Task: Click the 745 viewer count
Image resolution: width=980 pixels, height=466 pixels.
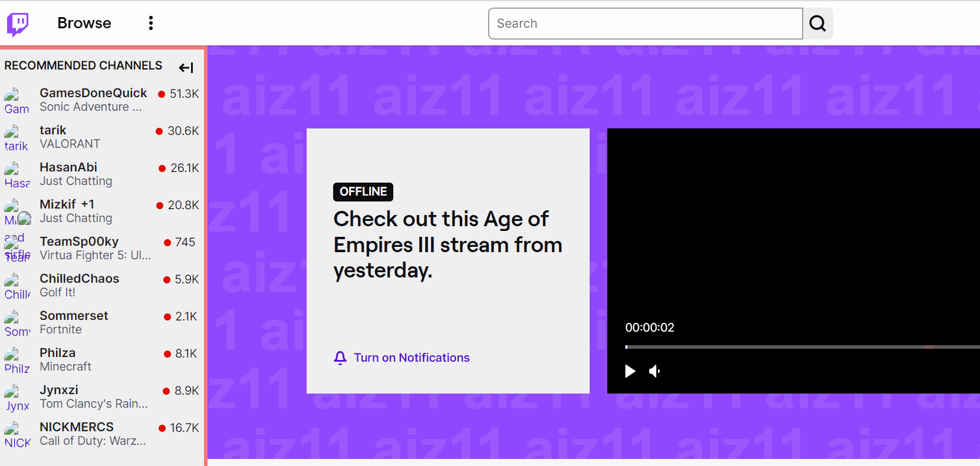Action: coord(185,242)
